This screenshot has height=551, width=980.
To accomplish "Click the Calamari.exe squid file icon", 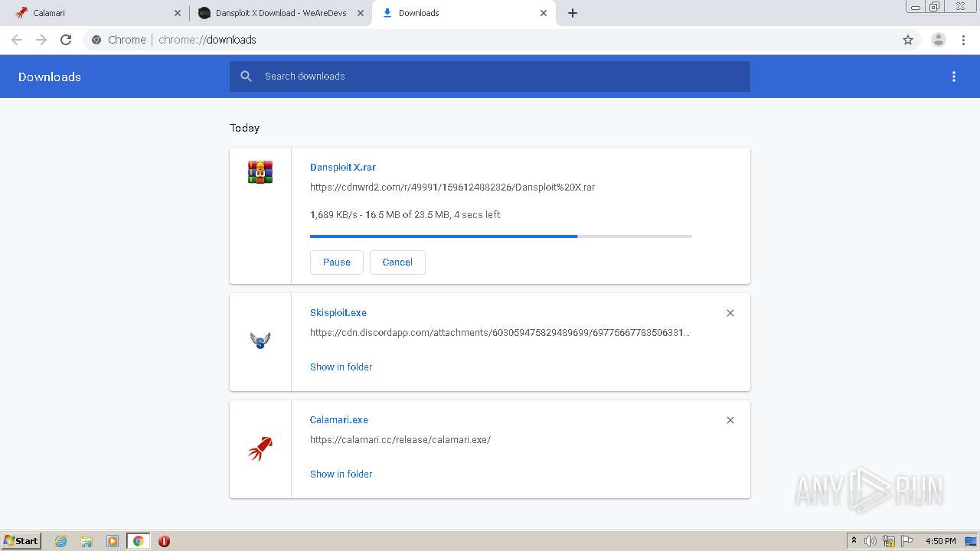I will [260, 448].
